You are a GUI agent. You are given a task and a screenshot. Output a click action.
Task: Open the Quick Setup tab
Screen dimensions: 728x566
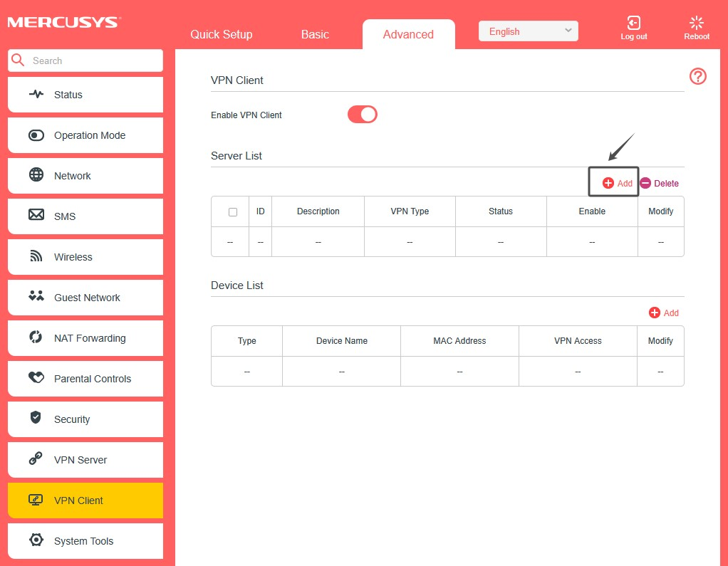click(221, 33)
